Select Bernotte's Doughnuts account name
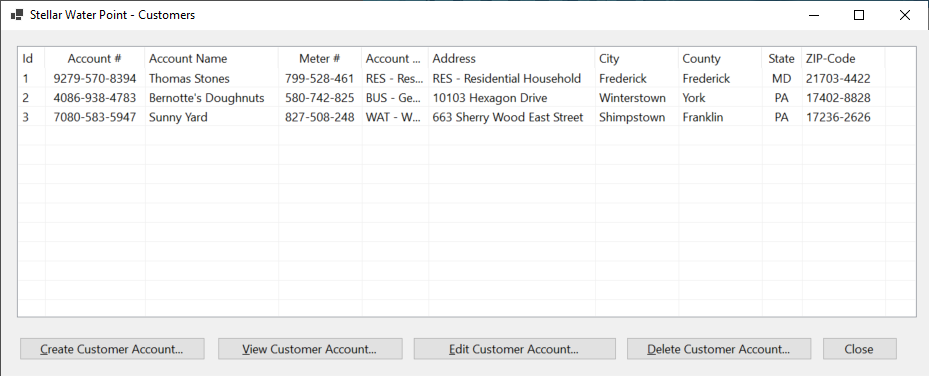 206,98
